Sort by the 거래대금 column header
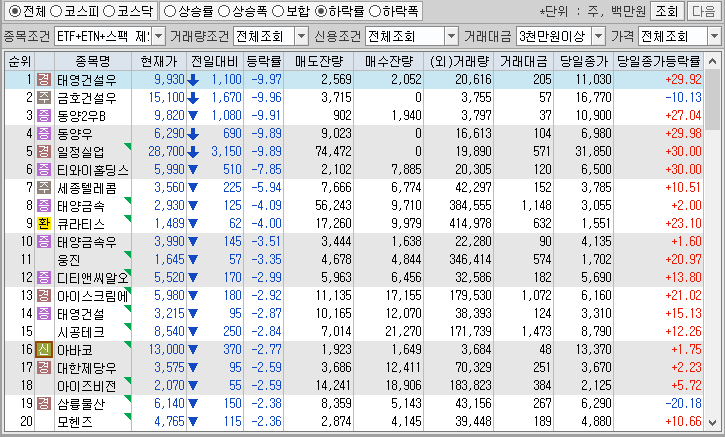Viewport: 725px width, 437px height. coord(523,62)
